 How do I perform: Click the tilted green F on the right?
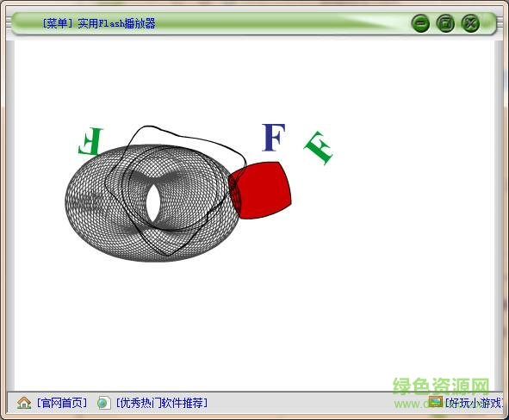pos(319,147)
